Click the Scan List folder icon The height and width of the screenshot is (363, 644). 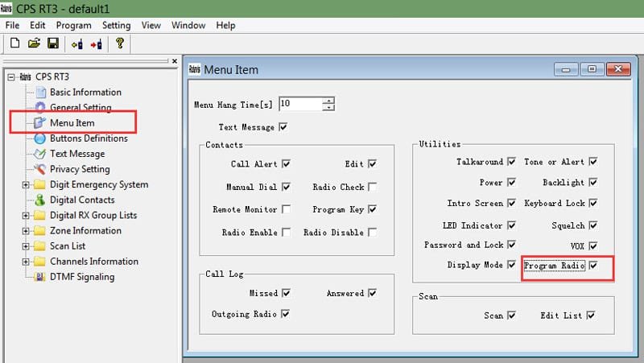(39, 246)
